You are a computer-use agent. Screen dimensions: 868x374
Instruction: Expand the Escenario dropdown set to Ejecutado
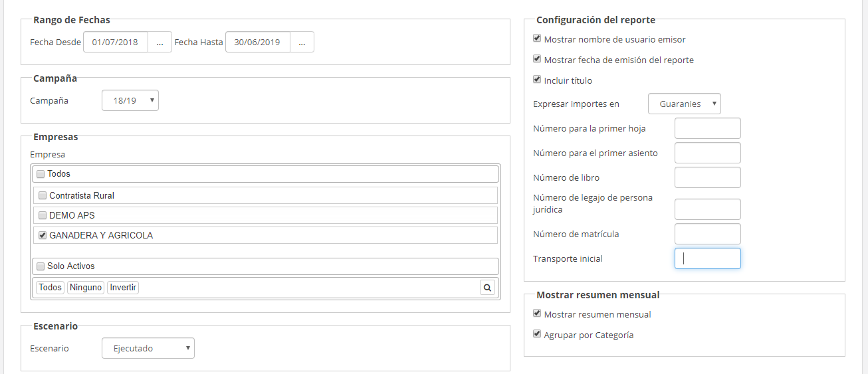[148, 348]
